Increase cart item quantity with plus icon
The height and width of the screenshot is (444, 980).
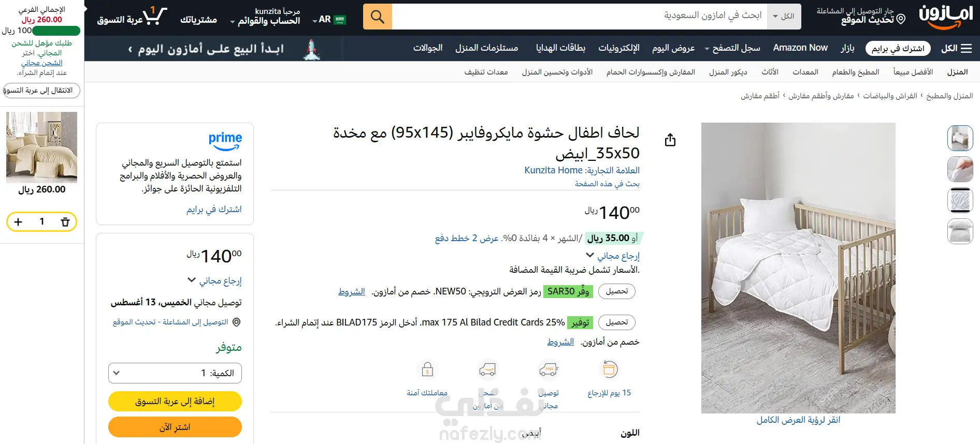tap(18, 222)
